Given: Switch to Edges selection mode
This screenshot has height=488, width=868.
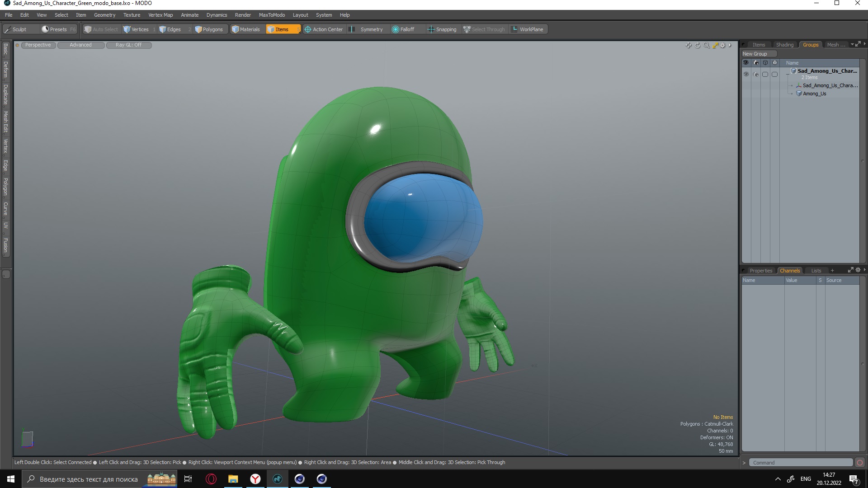Looking at the screenshot, I should point(175,29).
